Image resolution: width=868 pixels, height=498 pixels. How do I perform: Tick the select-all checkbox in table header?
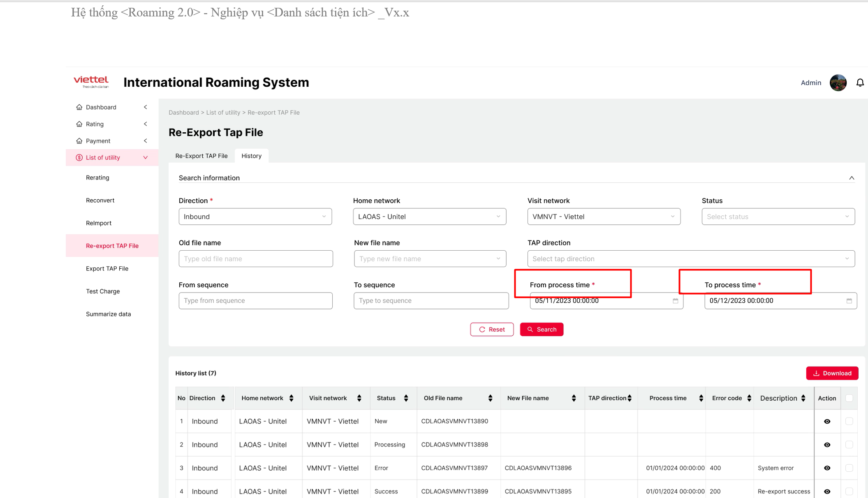point(849,398)
